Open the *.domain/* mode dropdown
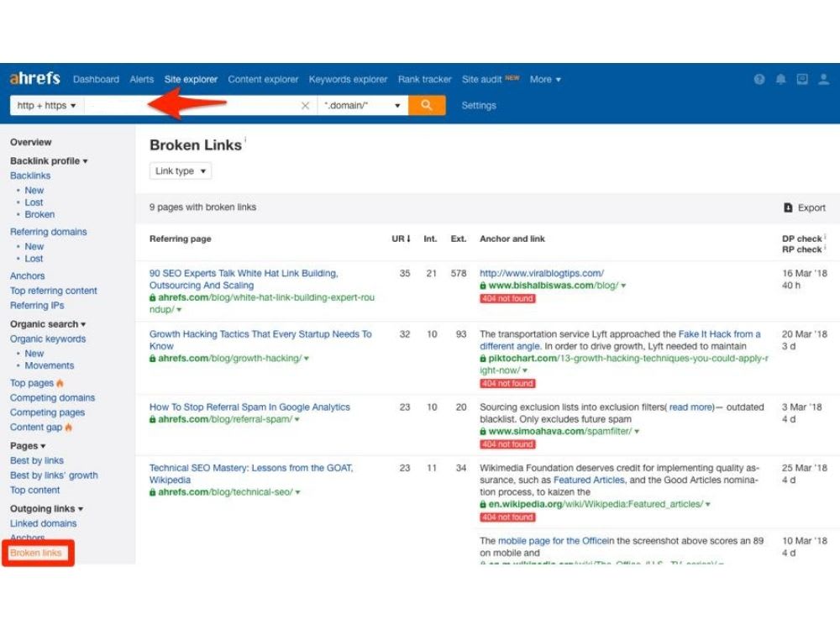This screenshot has height=630, width=840. pyautogui.click(x=363, y=106)
